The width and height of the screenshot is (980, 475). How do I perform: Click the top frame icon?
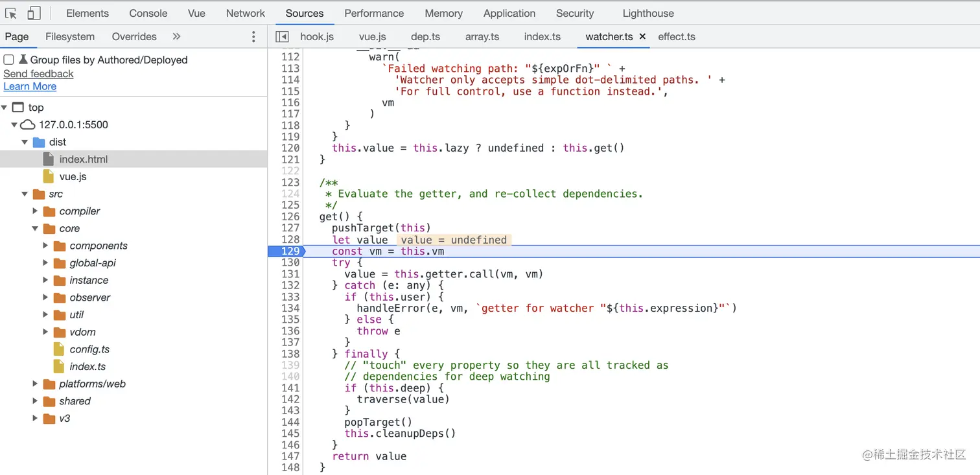point(17,108)
